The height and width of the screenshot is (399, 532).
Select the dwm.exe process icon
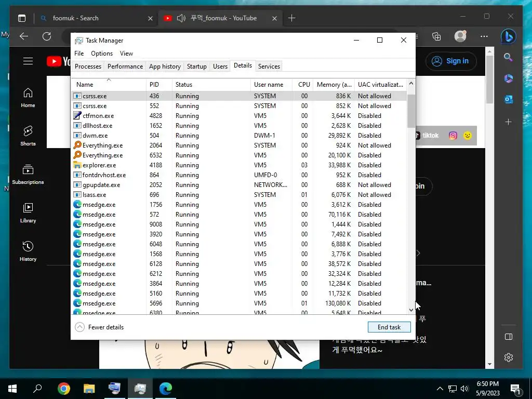point(77,136)
